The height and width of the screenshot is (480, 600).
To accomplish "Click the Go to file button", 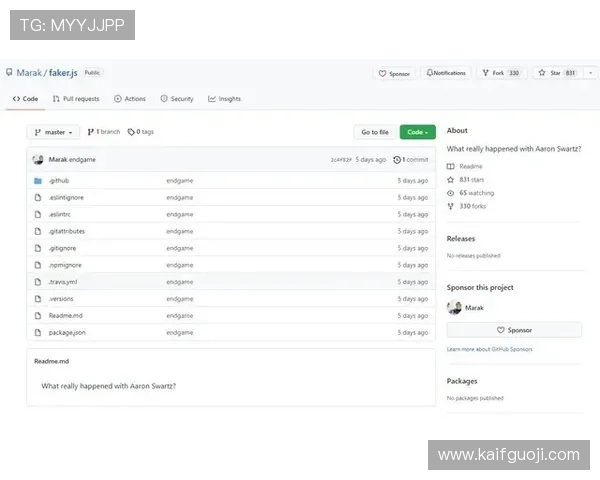I will pyautogui.click(x=375, y=132).
